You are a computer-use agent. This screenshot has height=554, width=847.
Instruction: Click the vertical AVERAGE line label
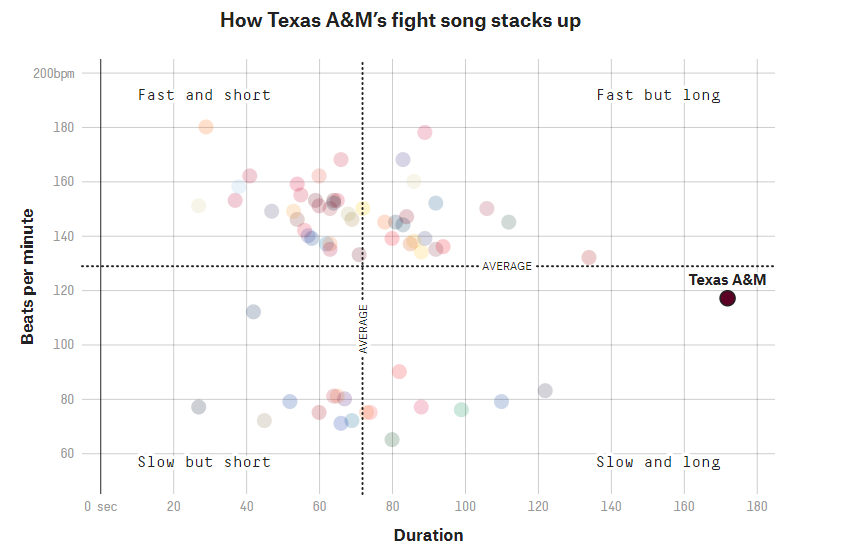(x=363, y=329)
